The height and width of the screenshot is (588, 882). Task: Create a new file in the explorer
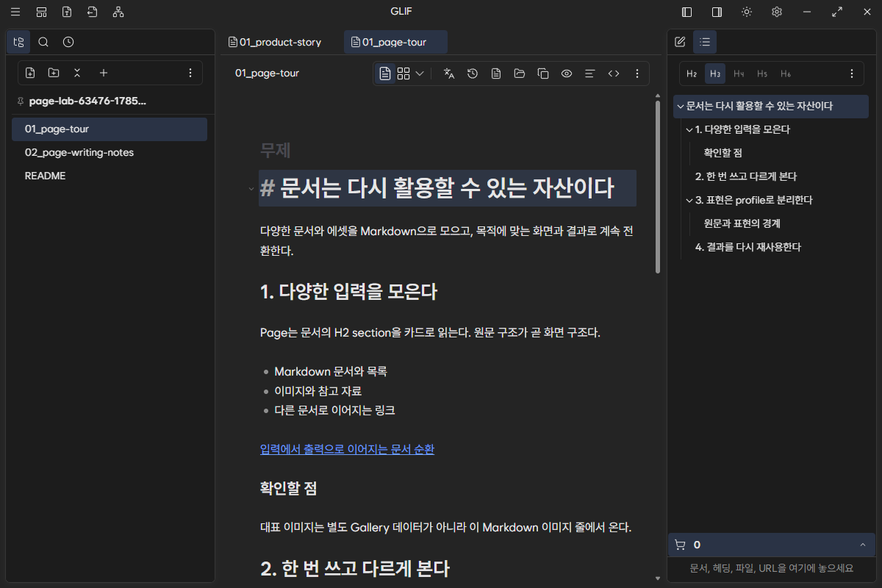tap(30, 73)
